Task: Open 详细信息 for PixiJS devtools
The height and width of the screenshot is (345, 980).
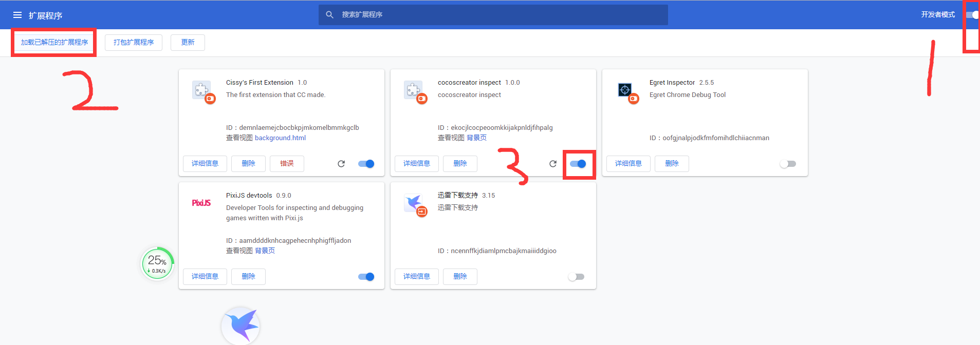Action: pos(205,277)
